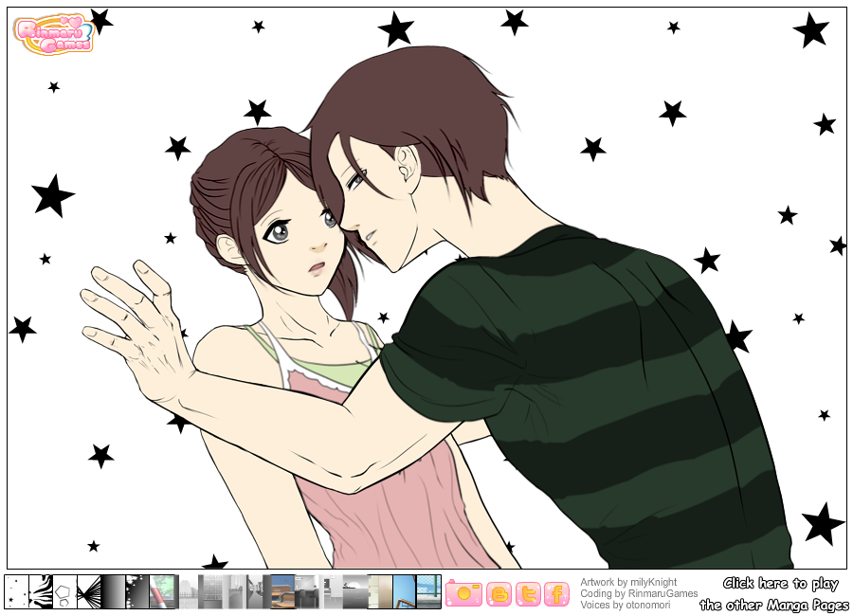Choose the outlined pentagons background
This screenshot has height=616, width=853.
[x=64, y=591]
